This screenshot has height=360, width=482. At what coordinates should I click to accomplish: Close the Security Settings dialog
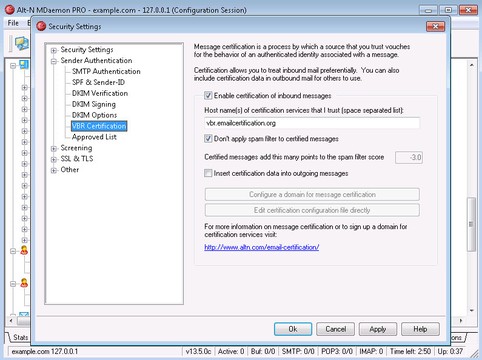(435, 26)
